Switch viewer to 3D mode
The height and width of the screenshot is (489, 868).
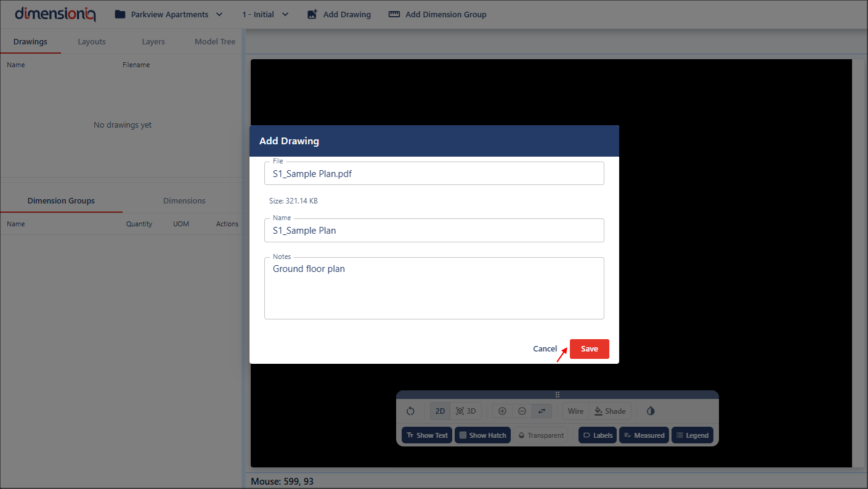click(x=466, y=411)
